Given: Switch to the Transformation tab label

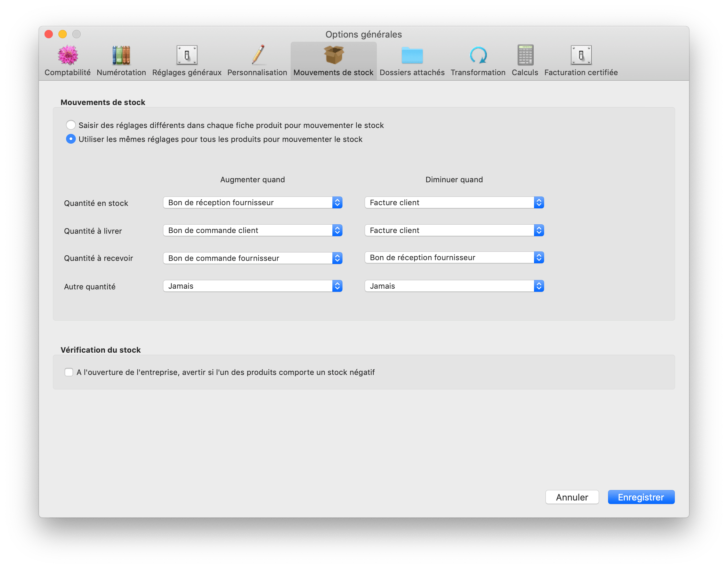Looking at the screenshot, I should click(478, 72).
